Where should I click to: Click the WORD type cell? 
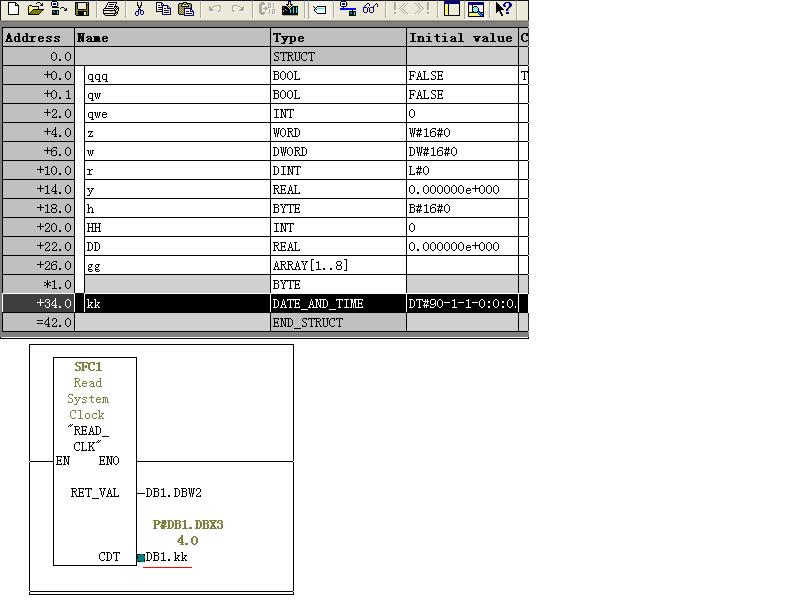pyautogui.click(x=338, y=133)
